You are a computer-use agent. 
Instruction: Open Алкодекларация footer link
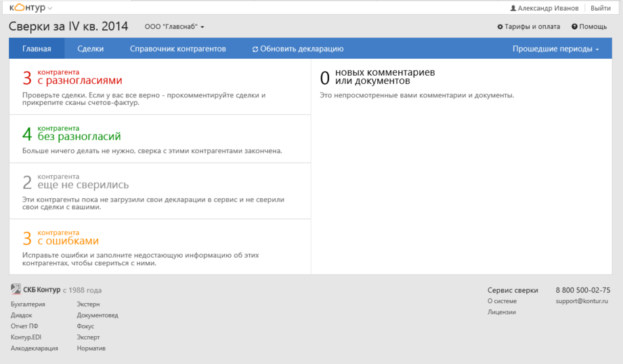[34, 348]
